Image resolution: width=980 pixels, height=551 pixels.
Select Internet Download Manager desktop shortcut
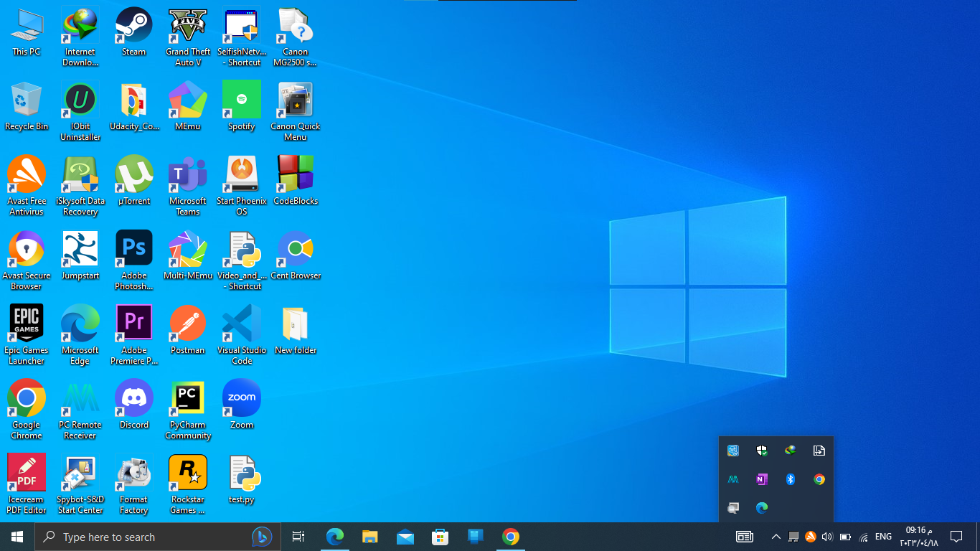80,37
